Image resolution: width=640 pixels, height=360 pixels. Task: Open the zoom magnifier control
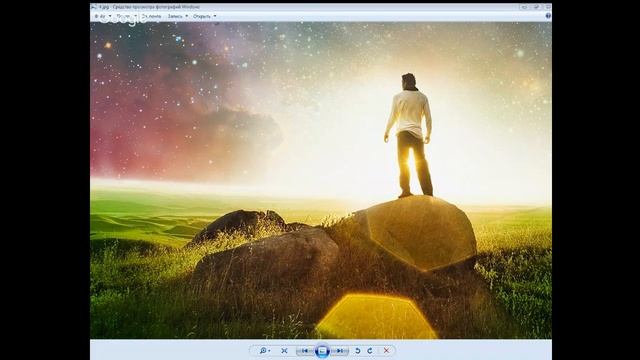click(x=264, y=351)
